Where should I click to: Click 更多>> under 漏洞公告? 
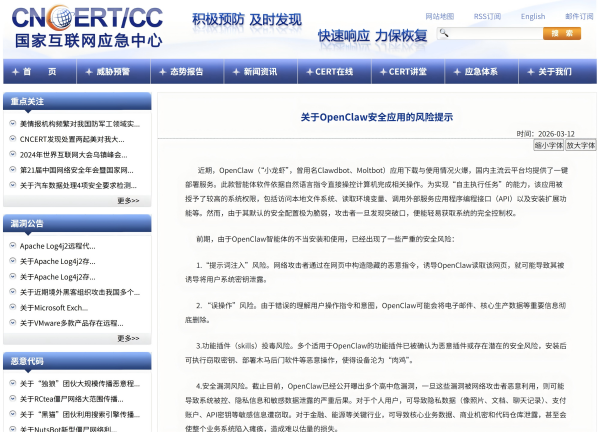128,338
